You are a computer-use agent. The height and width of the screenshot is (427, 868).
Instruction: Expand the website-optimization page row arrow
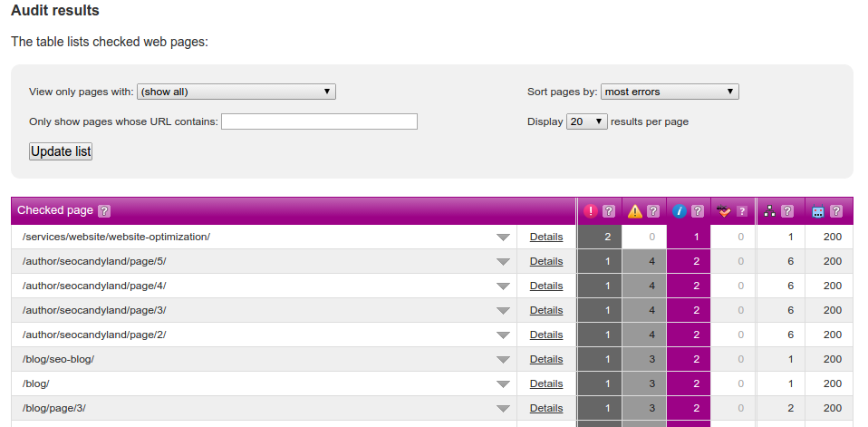(503, 238)
